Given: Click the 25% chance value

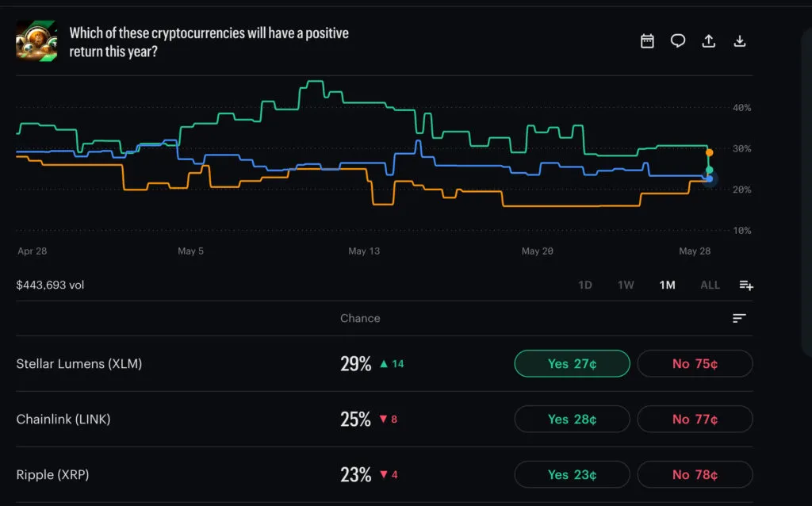Looking at the screenshot, I should click(x=356, y=419).
